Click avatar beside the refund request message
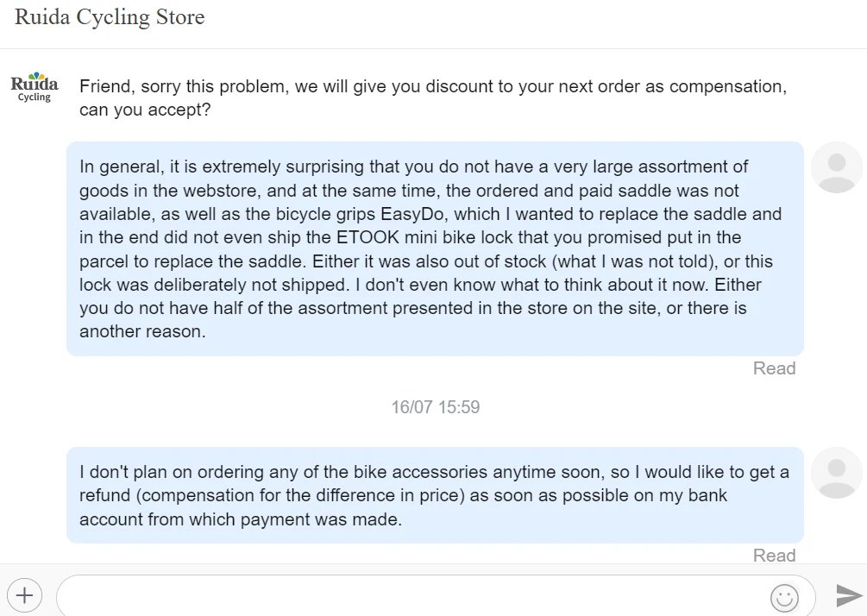 click(836, 473)
